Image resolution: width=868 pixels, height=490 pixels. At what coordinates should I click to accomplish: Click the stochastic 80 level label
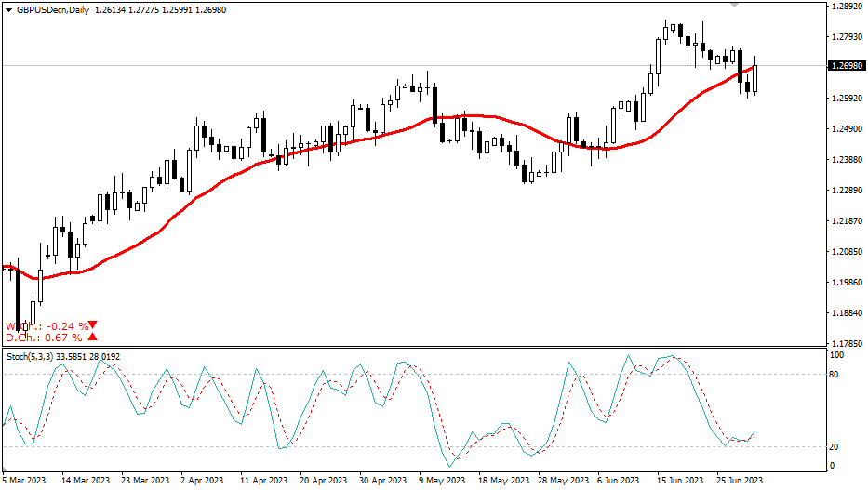tap(835, 375)
